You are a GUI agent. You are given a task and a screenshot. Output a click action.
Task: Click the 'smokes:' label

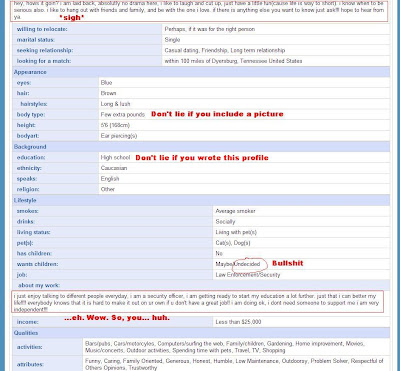pos(27,211)
